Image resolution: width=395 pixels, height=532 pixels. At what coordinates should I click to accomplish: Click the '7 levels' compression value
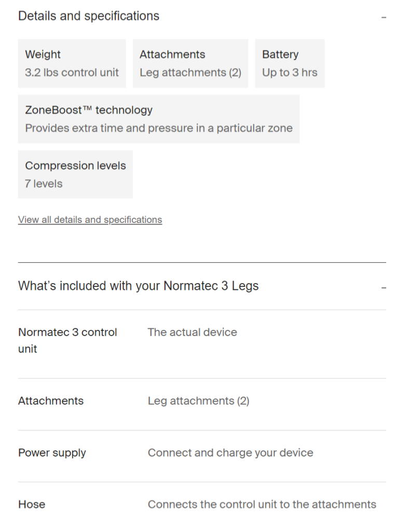point(44,183)
